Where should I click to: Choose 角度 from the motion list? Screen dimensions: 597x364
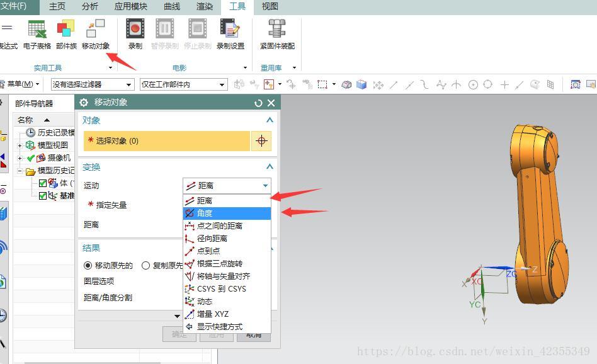[227, 213]
